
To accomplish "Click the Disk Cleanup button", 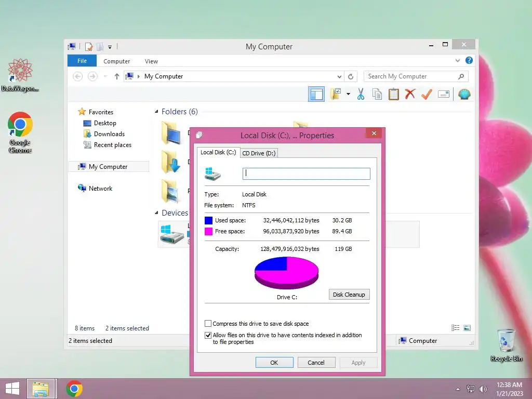I will click(x=349, y=295).
